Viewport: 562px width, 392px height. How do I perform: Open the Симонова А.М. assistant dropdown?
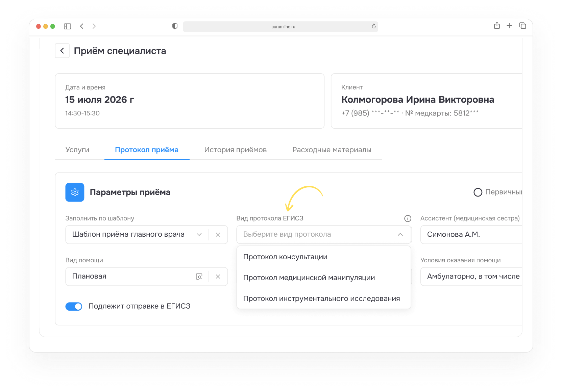471,235
